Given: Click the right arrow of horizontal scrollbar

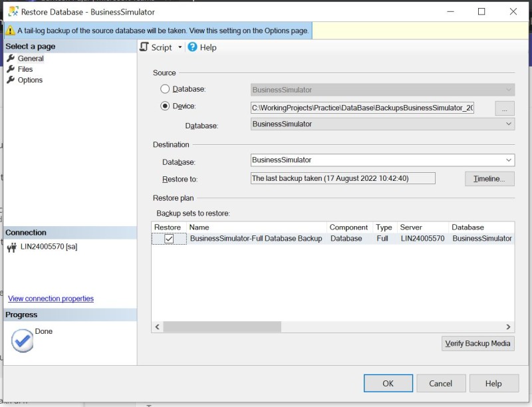Looking at the screenshot, I should point(508,327).
